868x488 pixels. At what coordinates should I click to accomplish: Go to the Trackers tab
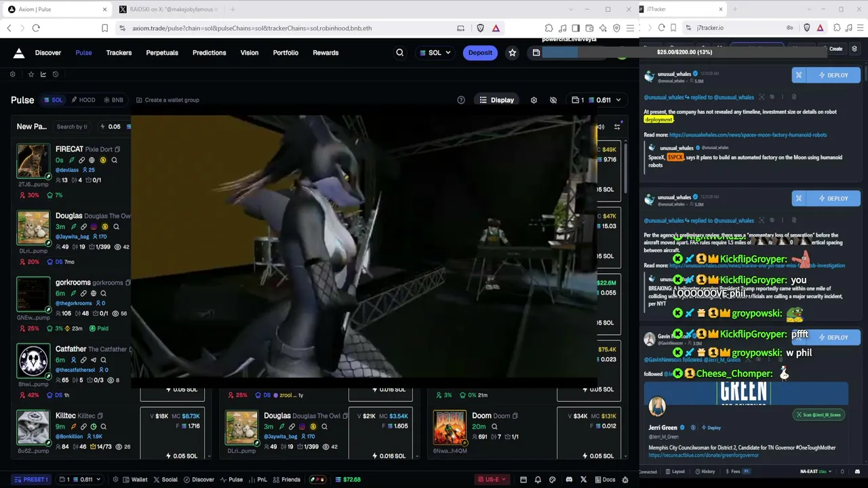pos(119,53)
